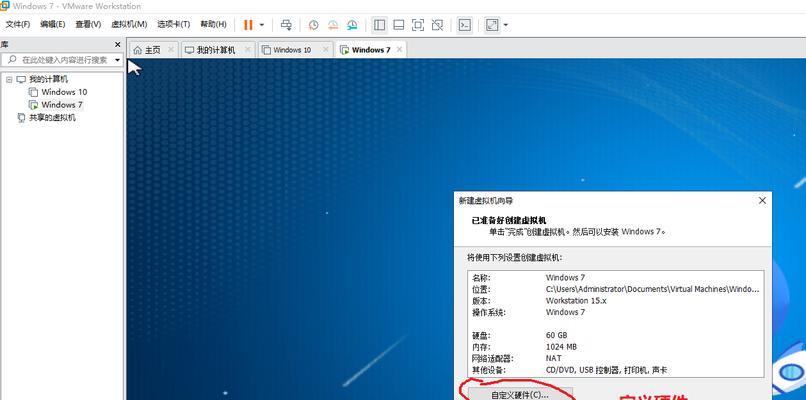Close the Windows 10 tab

pos(325,49)
